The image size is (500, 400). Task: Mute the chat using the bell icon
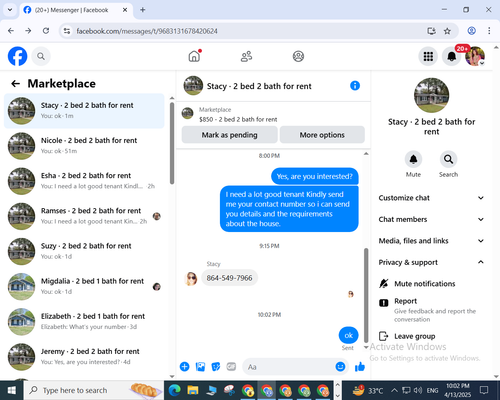point(413,159)
